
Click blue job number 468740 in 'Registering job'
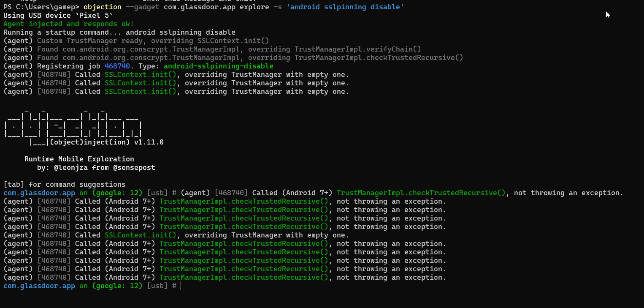(x=117, y=66)
